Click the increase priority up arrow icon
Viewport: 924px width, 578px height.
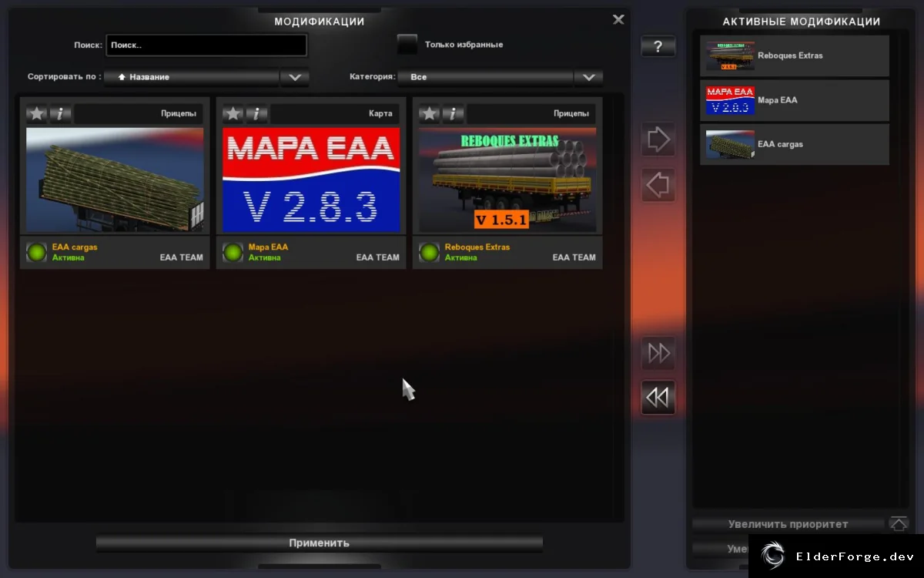point(899,524)
